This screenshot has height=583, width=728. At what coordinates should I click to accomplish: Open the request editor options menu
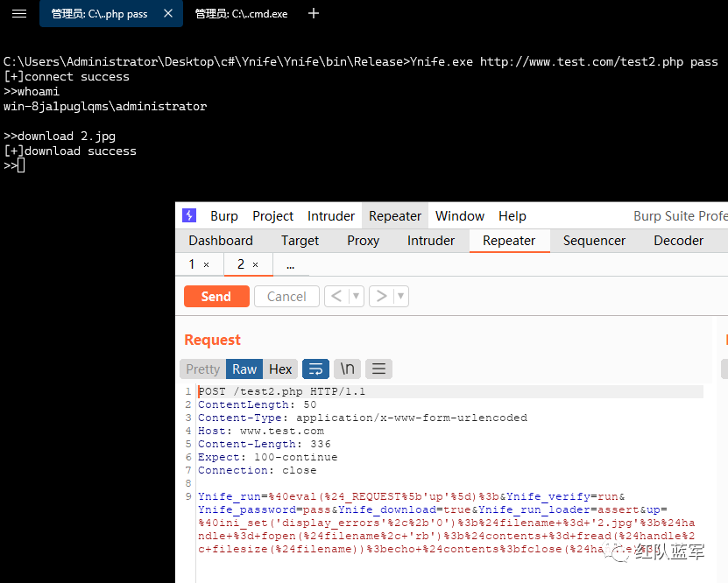point(378,369)
